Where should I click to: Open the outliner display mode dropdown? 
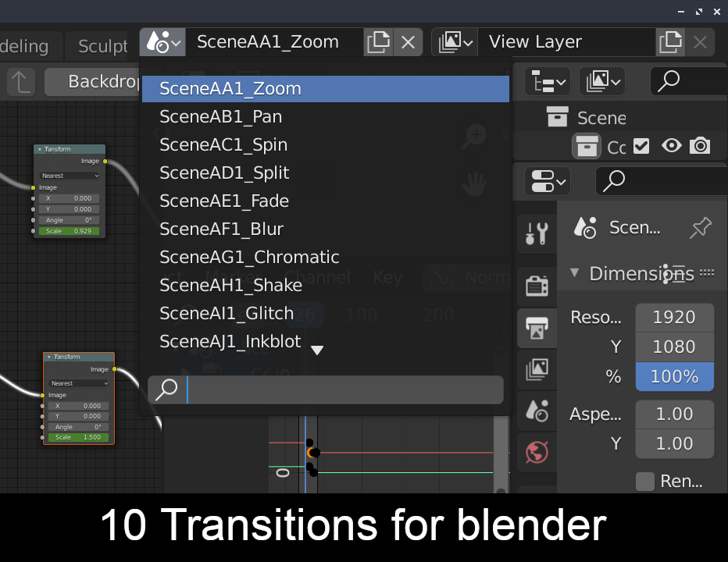coord(603,82)
